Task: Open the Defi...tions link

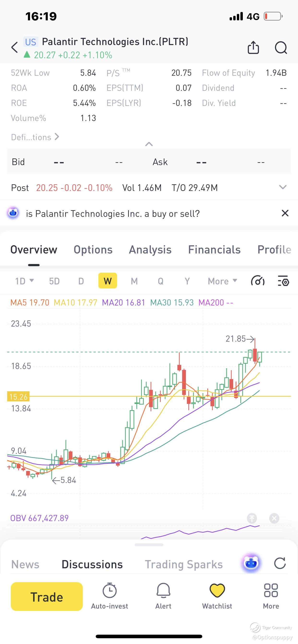Action: coord(35,137)
